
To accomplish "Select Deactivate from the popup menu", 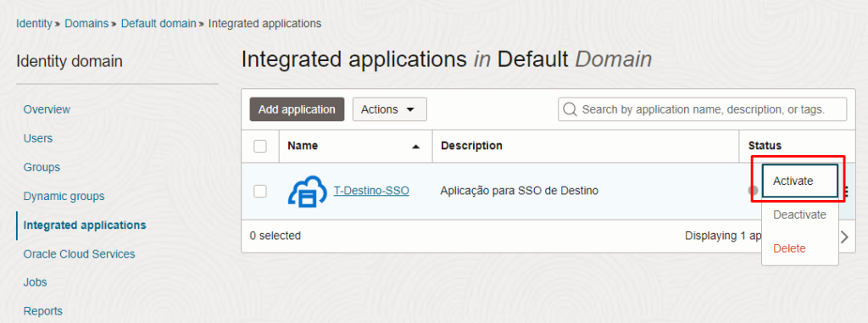I will (800, 214).
